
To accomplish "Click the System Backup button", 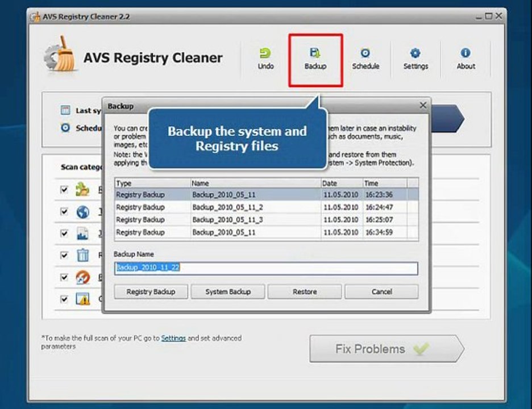I will [228, 291].
